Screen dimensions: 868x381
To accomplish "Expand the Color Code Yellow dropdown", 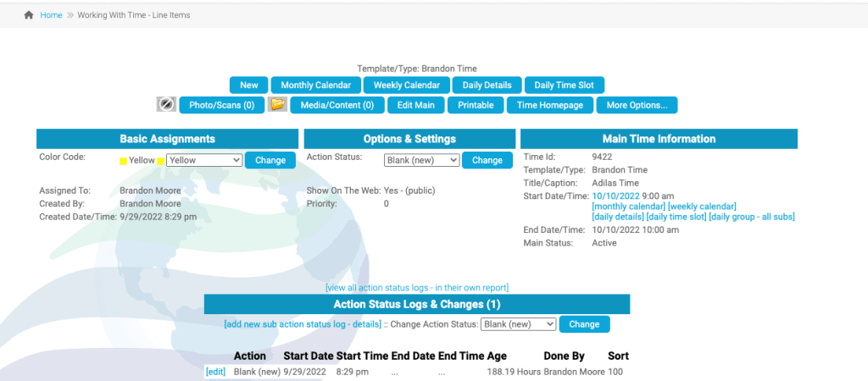I will (204, 160).
